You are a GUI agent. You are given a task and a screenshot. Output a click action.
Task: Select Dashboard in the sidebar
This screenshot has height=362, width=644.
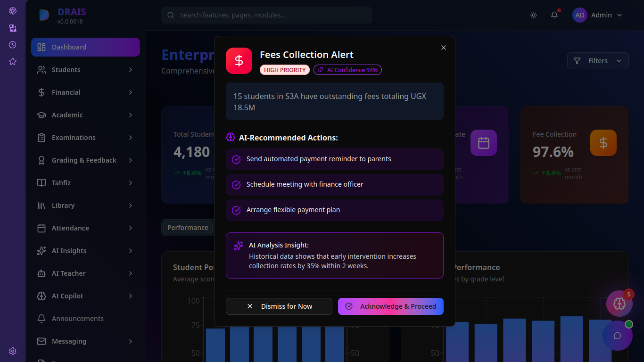point(85,47)
